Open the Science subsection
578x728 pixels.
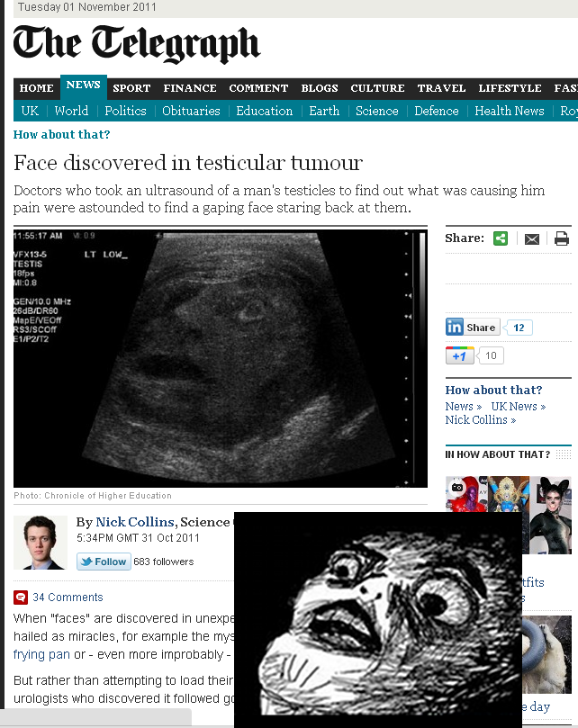pos(377,111)
